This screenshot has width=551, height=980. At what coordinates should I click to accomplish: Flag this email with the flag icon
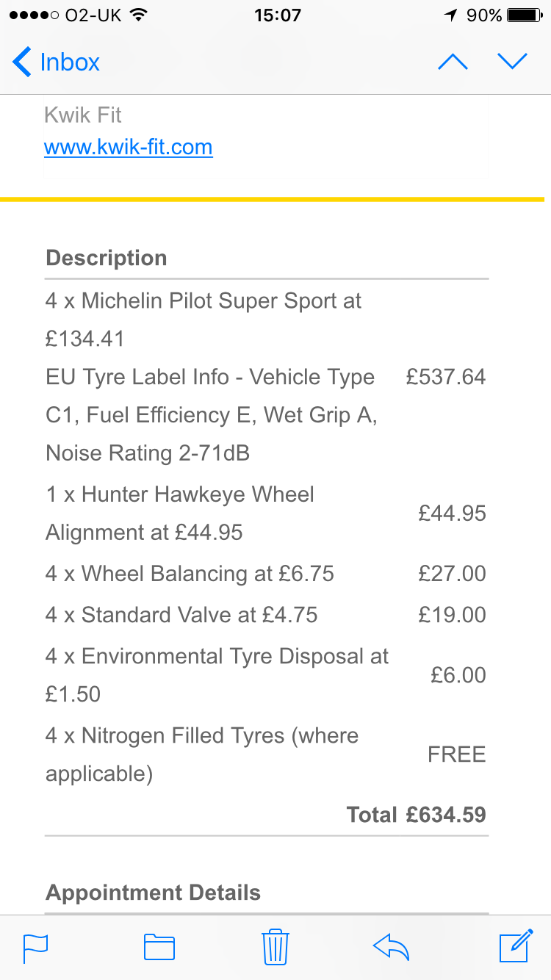(x=35, y=946)
